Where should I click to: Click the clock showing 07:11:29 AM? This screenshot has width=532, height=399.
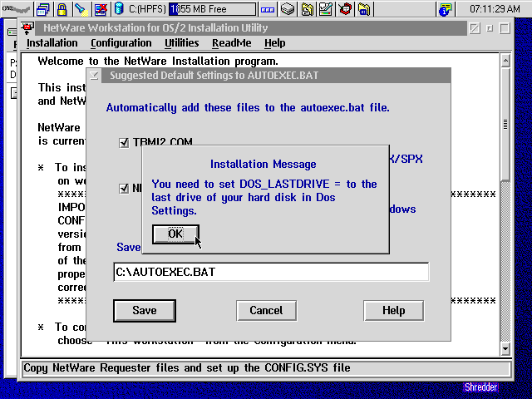(x=495, y=9)
